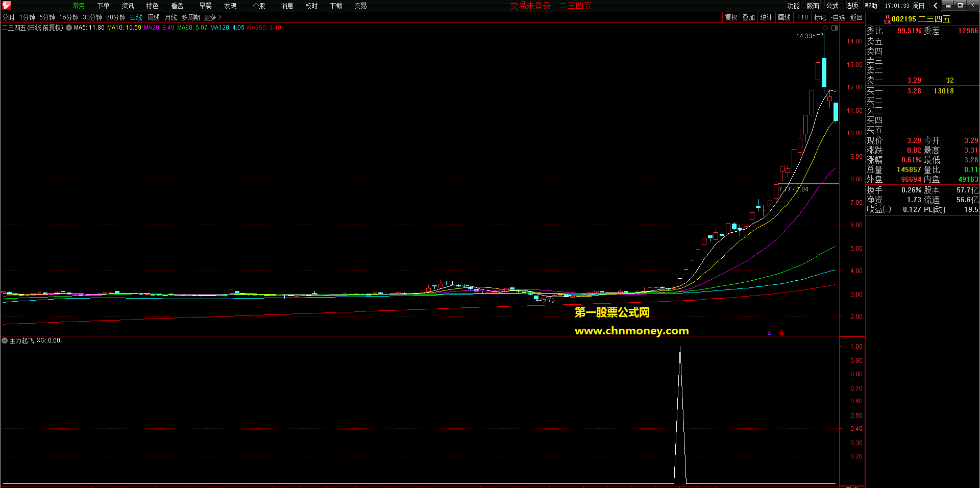The width and height of the screenshot is (980, 488).
Task: Open the 功能 menu
Action: point(793,6)
